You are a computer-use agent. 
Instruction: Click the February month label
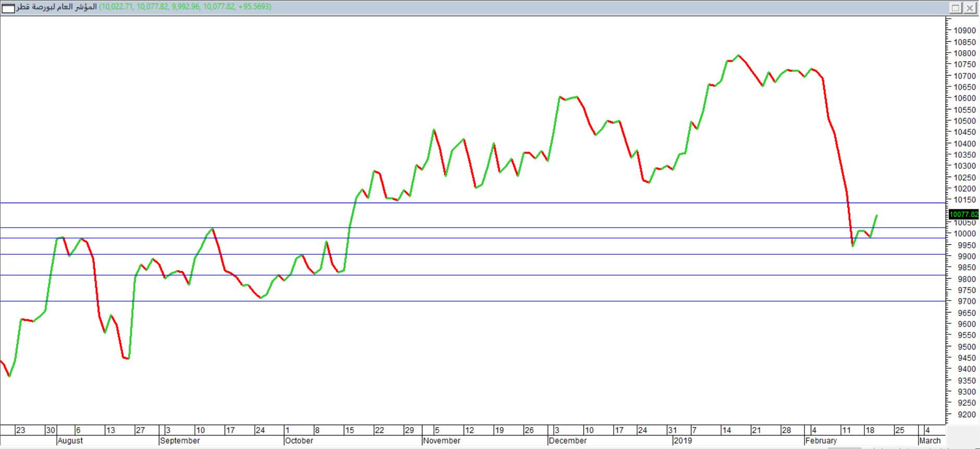point(821,441)
